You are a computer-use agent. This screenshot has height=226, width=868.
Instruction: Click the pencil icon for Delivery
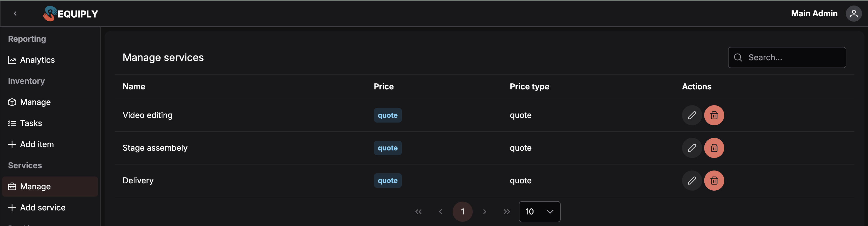[x=691, y=181]
